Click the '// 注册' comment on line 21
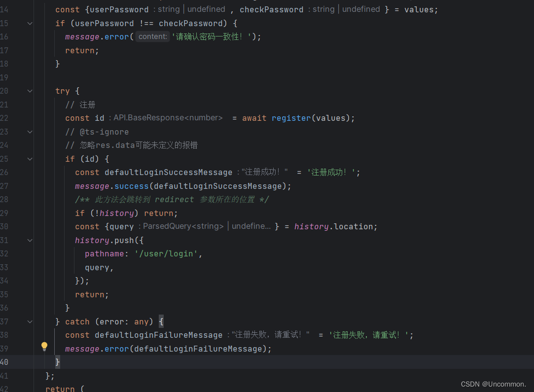Viewport: 534px width, 392px height. (80, 105)
